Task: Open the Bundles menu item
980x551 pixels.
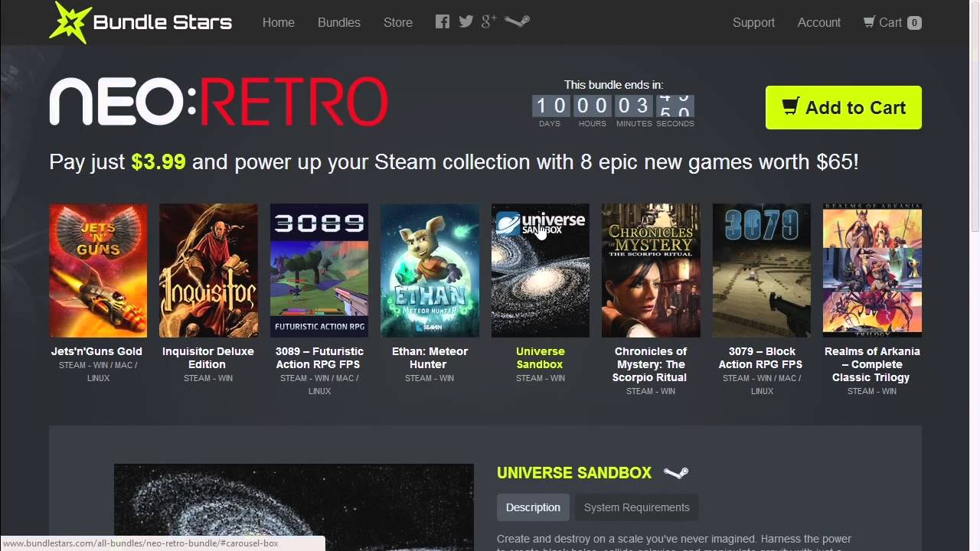Action: pyautogui.click(x=339, y=22)
